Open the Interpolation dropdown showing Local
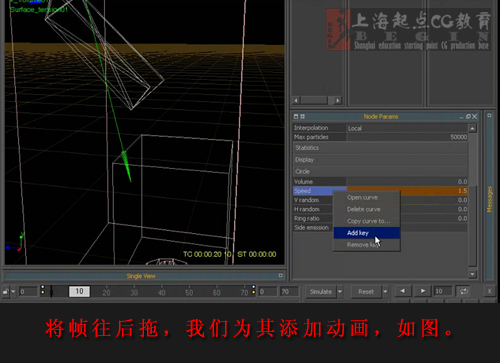This screenshot has width=500, height=363. 407,128
